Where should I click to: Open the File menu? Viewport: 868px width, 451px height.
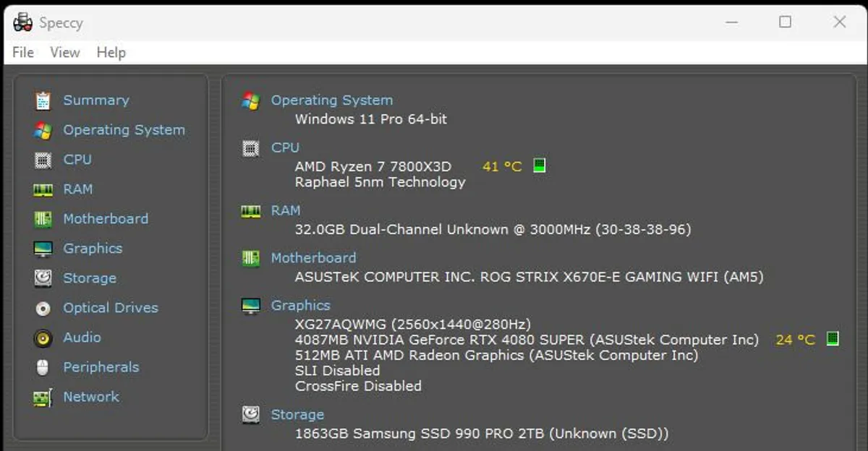[x=23, y=52]
